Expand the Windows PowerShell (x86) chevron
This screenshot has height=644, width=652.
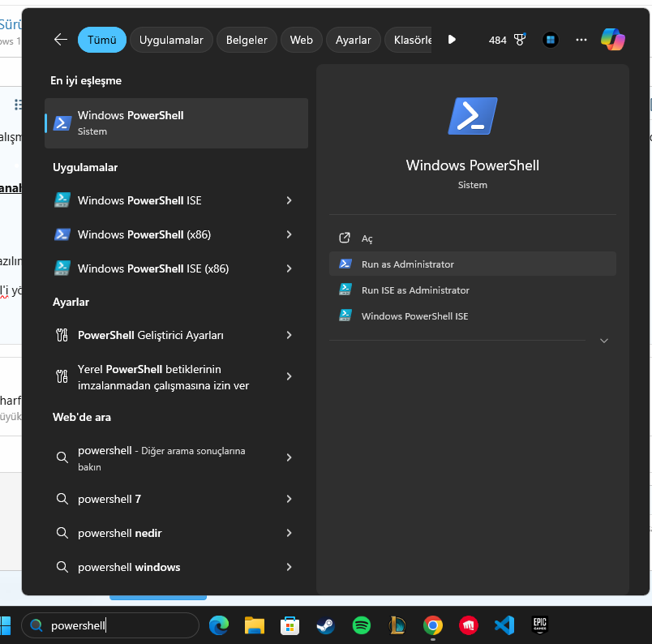pos(289,234)
